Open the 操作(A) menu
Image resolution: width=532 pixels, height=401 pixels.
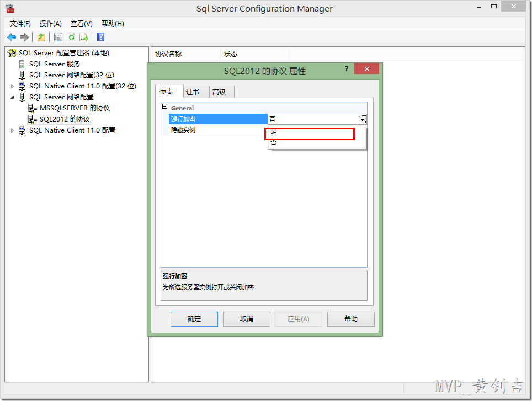[x=51, y=23]
